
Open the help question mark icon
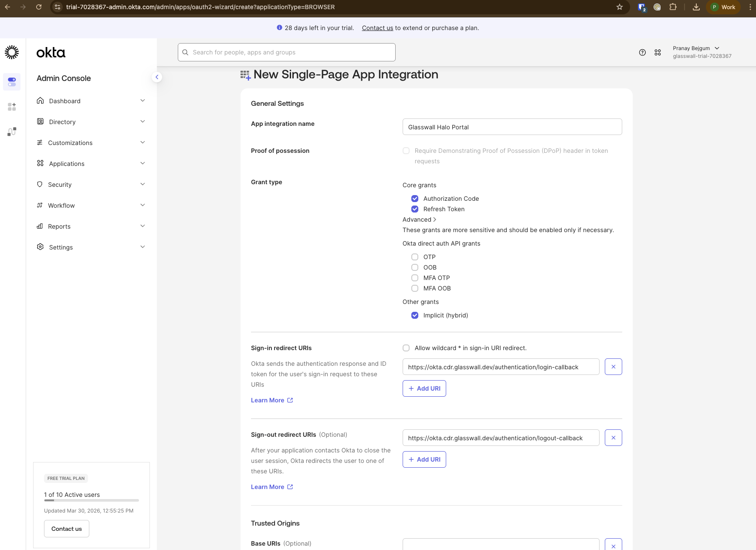coord(642,52)
